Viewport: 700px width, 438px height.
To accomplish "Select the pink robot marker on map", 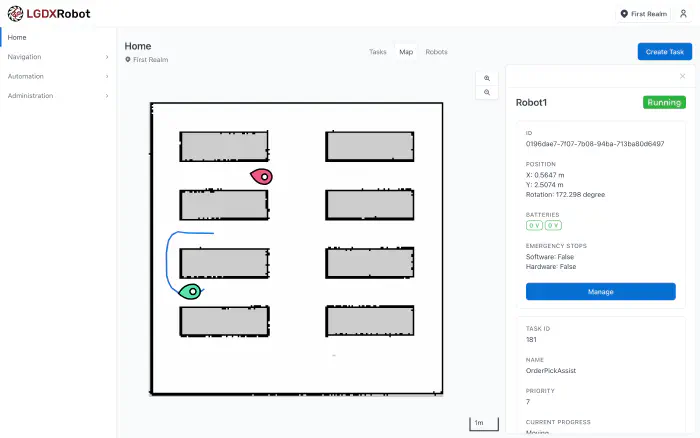I will click(x=261, y=176).
